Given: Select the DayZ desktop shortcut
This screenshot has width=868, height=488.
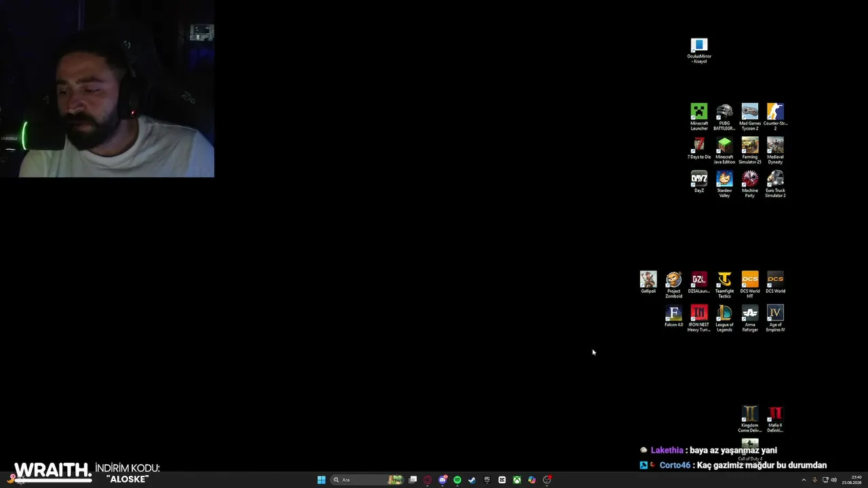Looking at the screenshot, I should 699,182.
